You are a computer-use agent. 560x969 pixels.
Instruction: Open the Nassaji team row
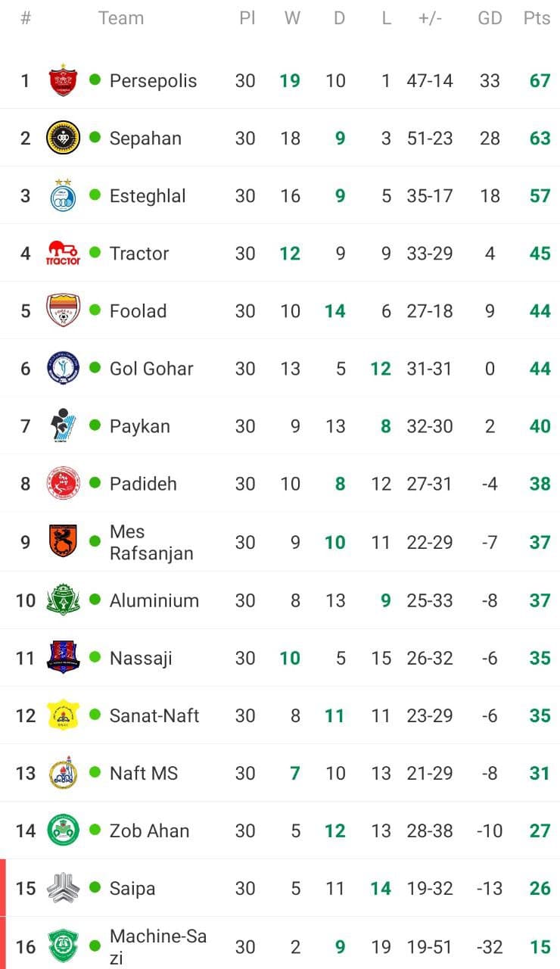(x=280, y=658)
